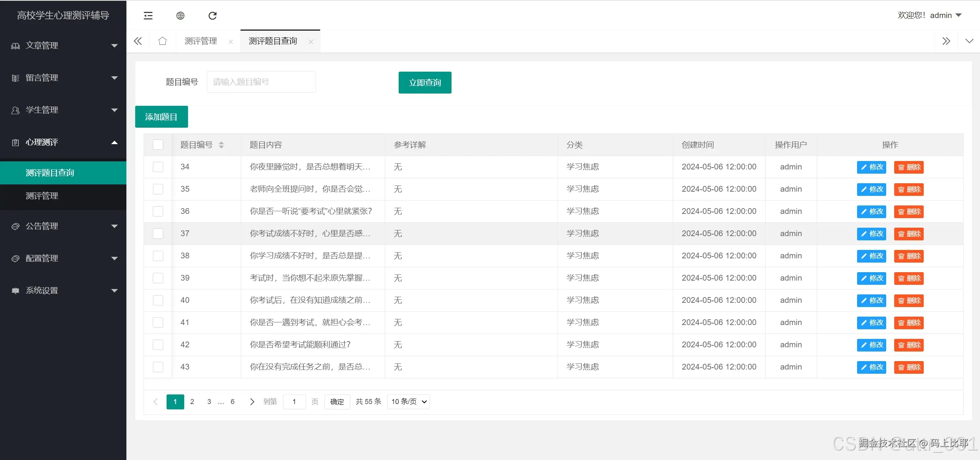Sort the 题目编号 column
980x460 pixels.
[x=221, y=145]
